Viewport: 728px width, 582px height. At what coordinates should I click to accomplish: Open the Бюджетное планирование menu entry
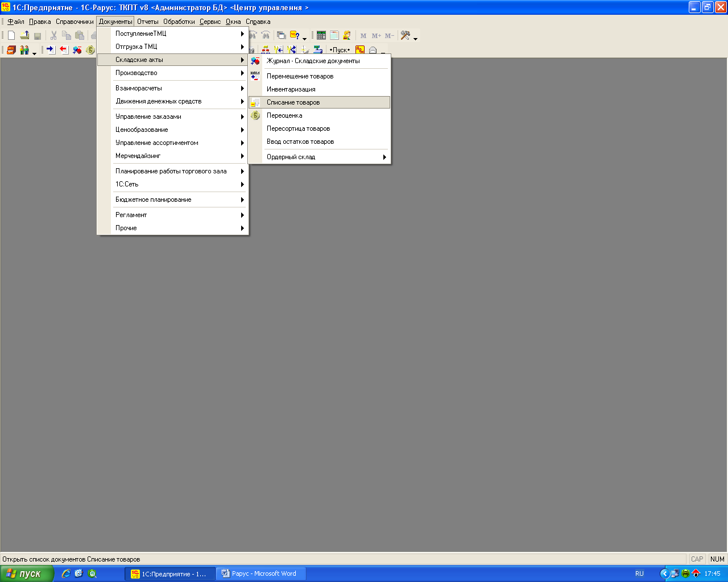(173, 199)
